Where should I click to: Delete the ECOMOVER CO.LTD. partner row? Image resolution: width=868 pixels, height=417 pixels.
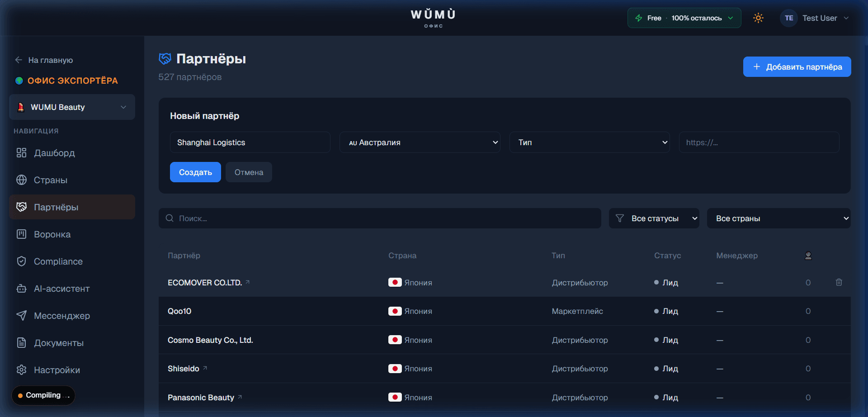839,282
